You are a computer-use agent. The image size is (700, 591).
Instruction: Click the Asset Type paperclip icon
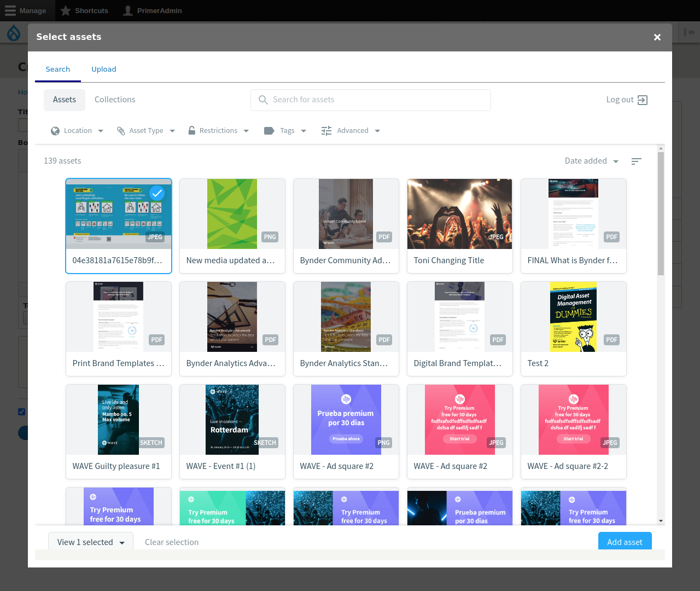(121, 131)
